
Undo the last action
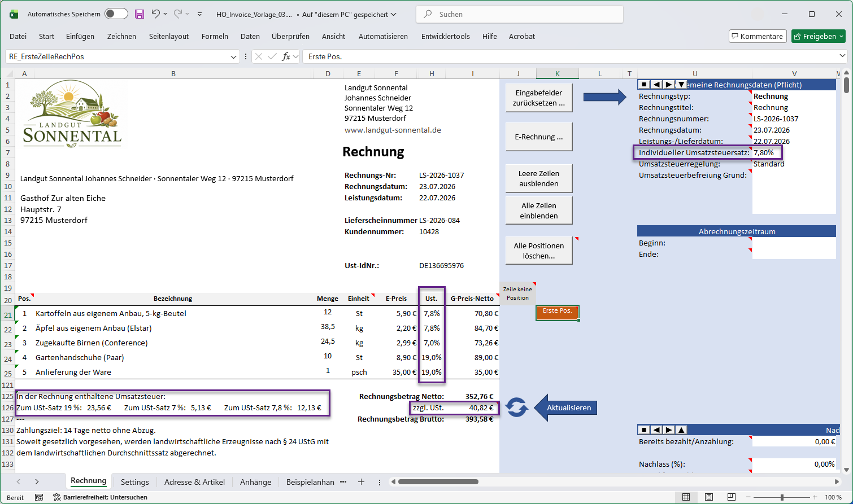coord(156,14)
